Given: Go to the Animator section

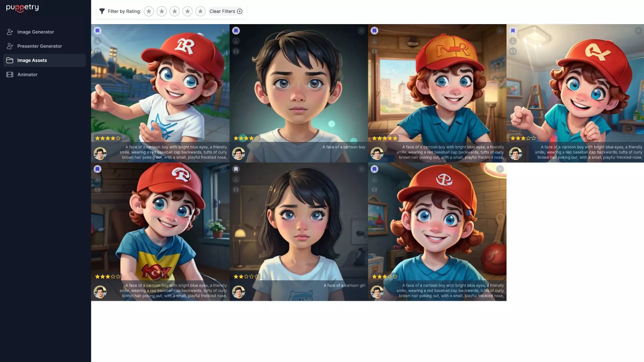Looking at the screenshot, I should click(28, 74).
